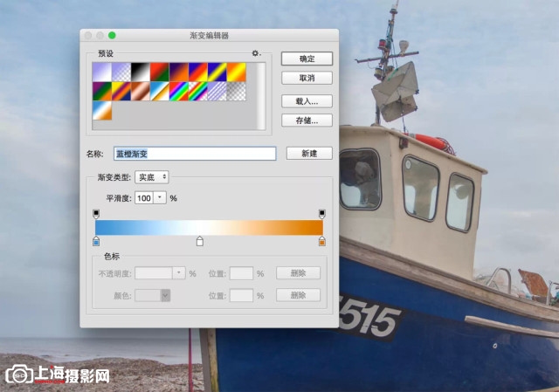Select the violet-to-transparent preset gradient
The image size is (559, 392).
point(121,72)
